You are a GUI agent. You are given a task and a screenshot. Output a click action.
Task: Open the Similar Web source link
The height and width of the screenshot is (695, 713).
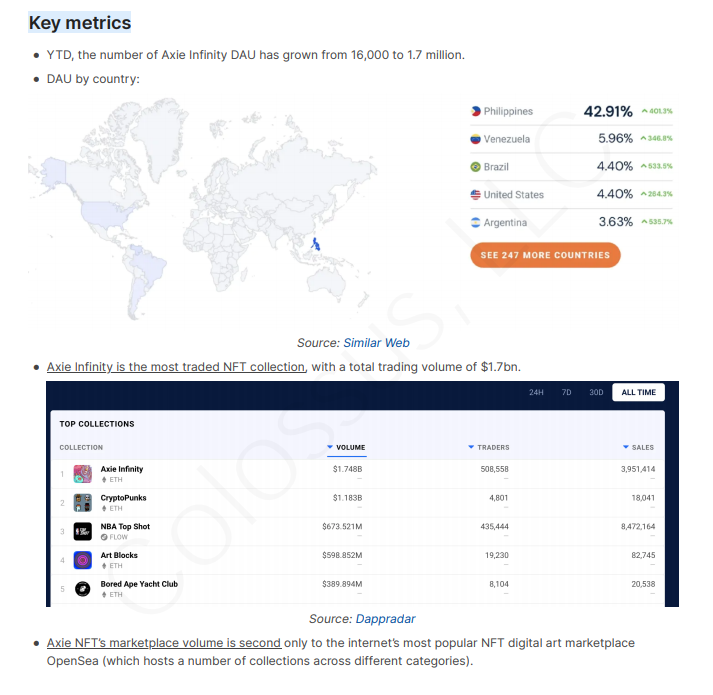point(377,343)
